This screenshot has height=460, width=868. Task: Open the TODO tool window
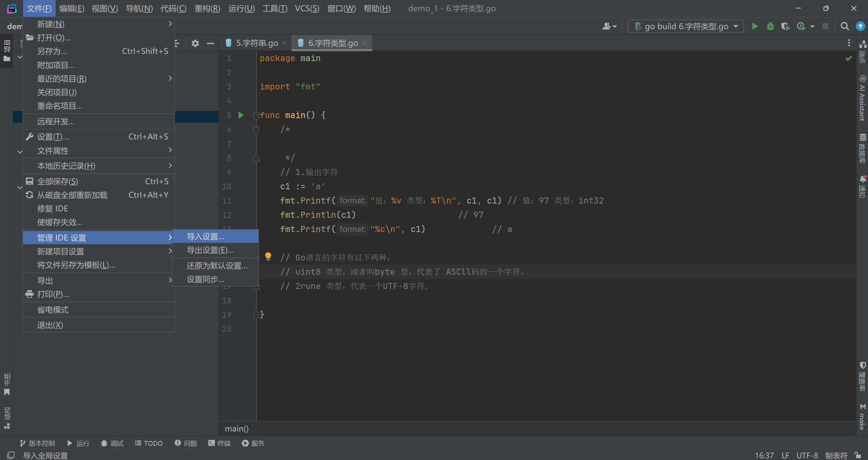[149, 443]
